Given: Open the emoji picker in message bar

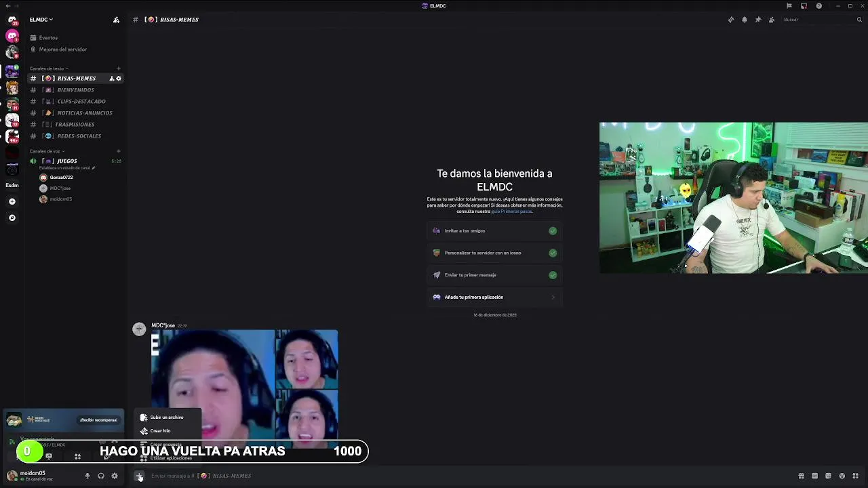Looking at the screenshot, I should pos(842,476).
